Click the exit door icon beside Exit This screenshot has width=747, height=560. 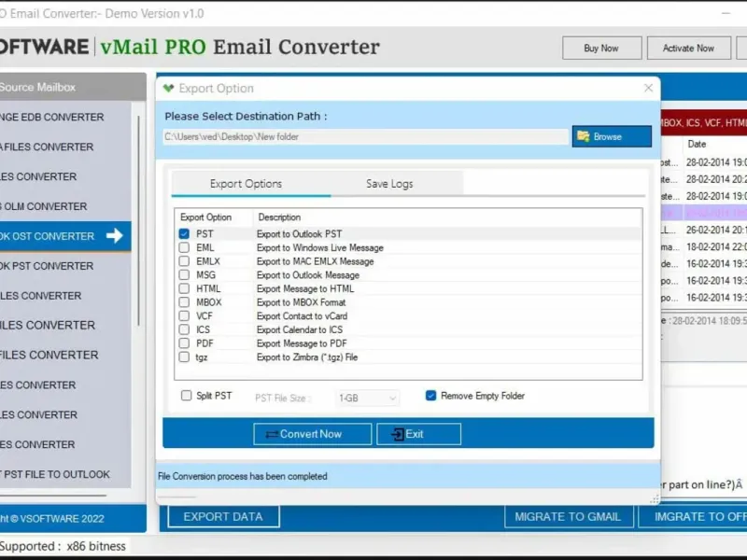(x=398, y=434)
